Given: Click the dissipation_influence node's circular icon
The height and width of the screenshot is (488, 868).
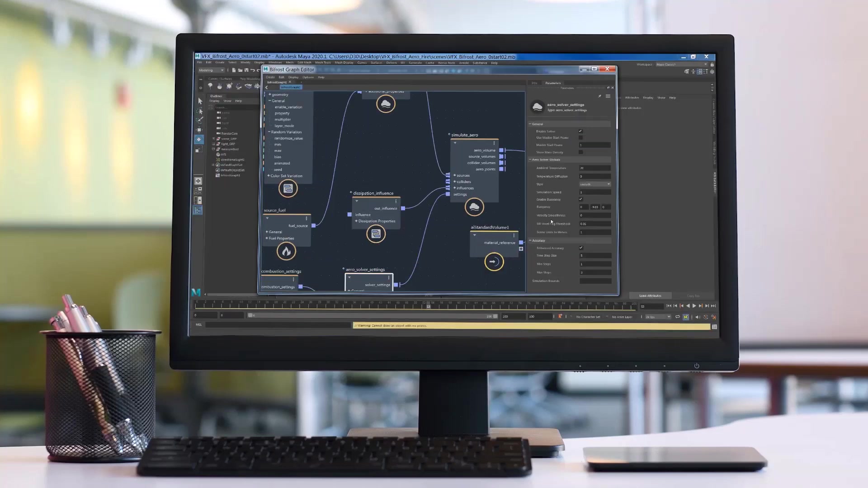Looking at the screenshot, I should pos(376,234).
